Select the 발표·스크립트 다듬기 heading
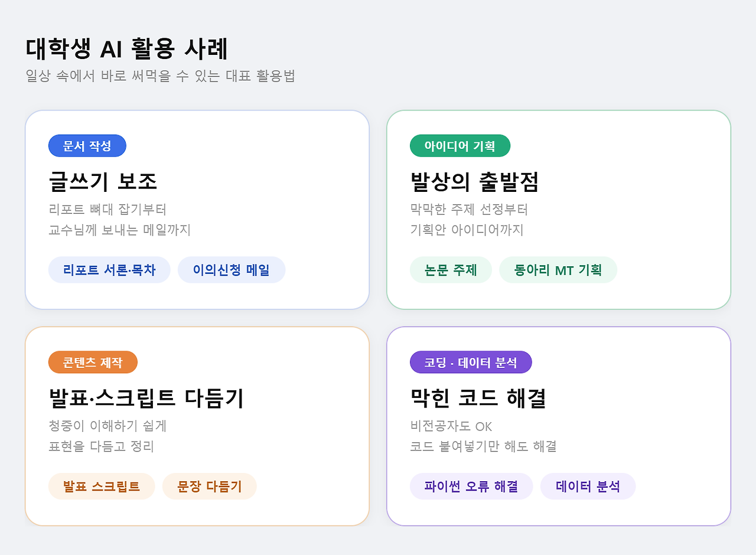This screenshot has width=756, height=555. [146, 399]
